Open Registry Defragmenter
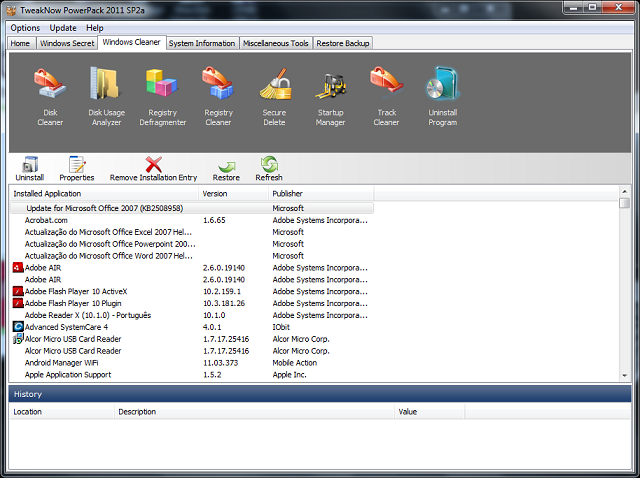This screenshot has height=478, width=640. pos(162,98)
